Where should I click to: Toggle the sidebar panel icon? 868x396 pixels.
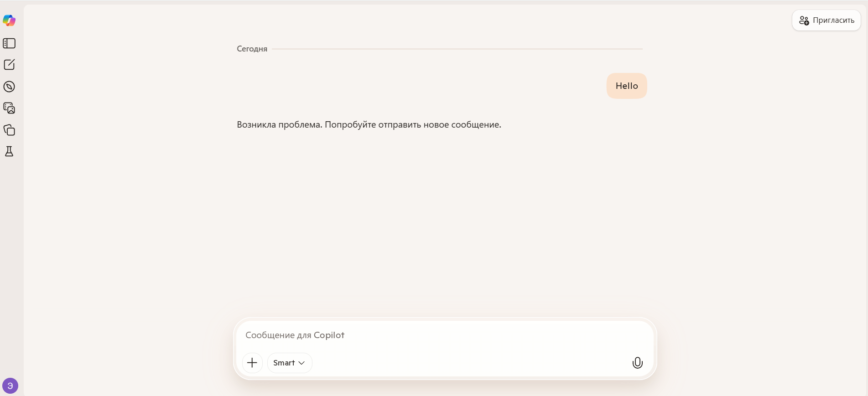[9, 43]
